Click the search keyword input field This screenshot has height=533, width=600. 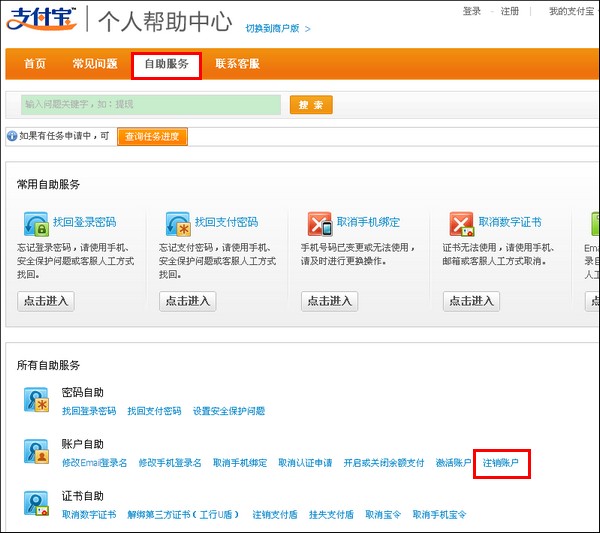151,104
